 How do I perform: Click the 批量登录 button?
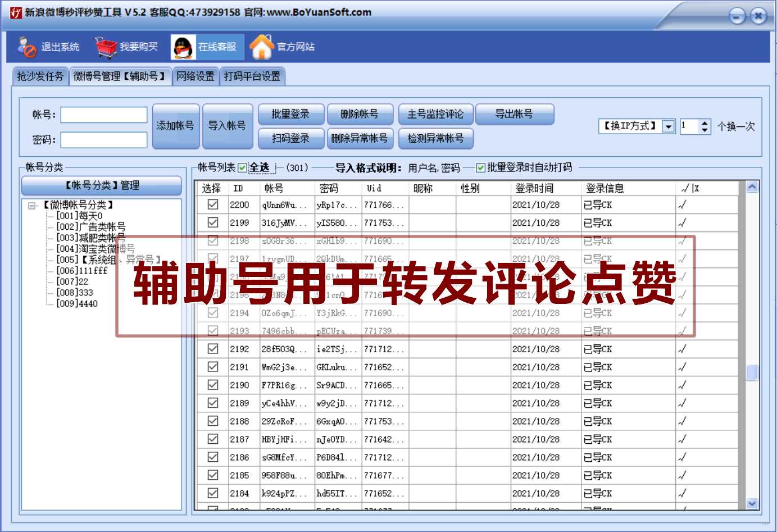pos(291,115)
